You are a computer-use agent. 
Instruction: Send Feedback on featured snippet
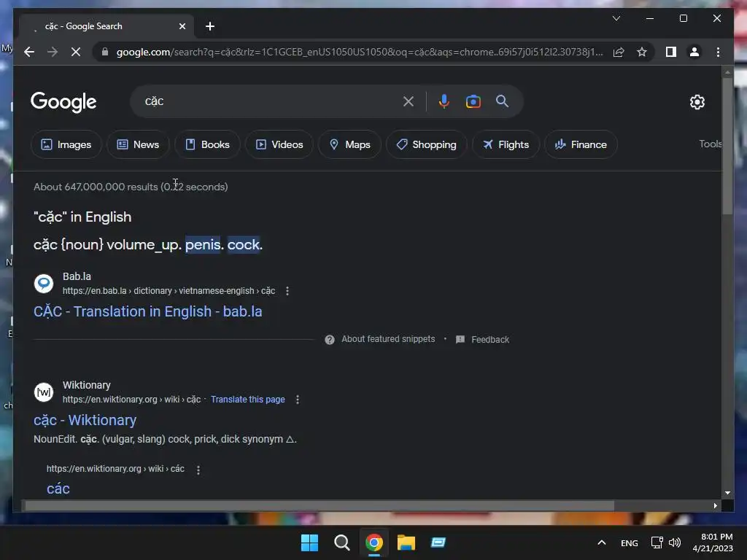(482, 340)
